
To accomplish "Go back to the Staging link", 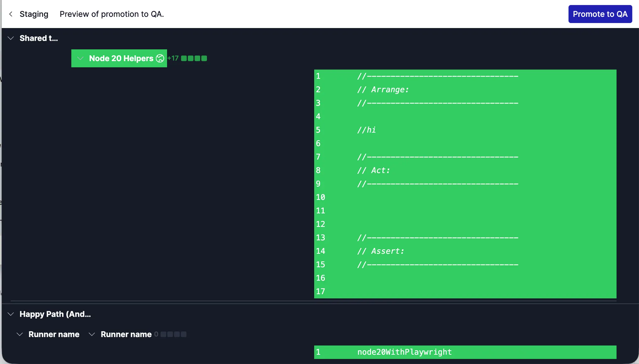I will (x=34, y=14).
